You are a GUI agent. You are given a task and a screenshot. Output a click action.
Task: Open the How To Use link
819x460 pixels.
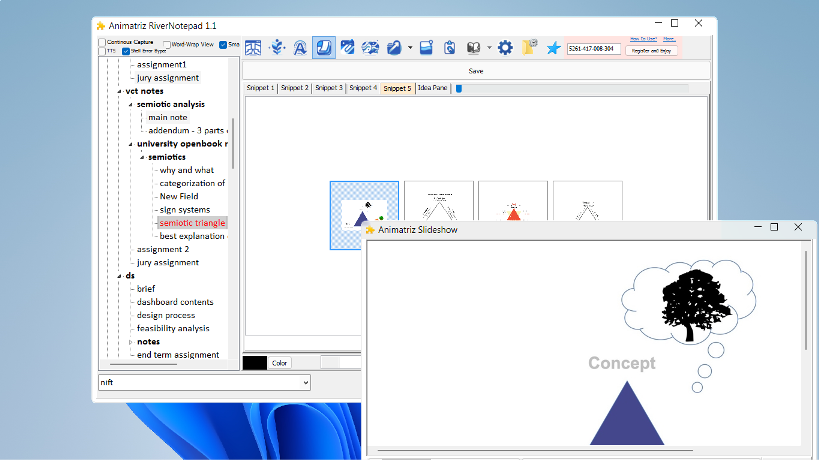point(643,39)
